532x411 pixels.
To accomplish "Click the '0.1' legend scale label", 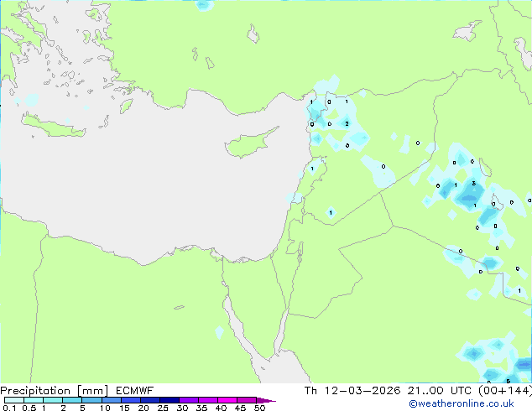I will 9,408.
